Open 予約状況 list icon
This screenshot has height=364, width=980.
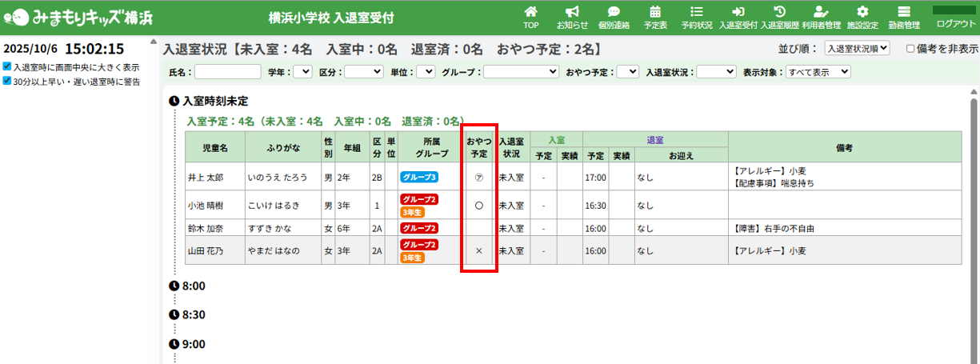pyautogui.click(x=696, y=13)
